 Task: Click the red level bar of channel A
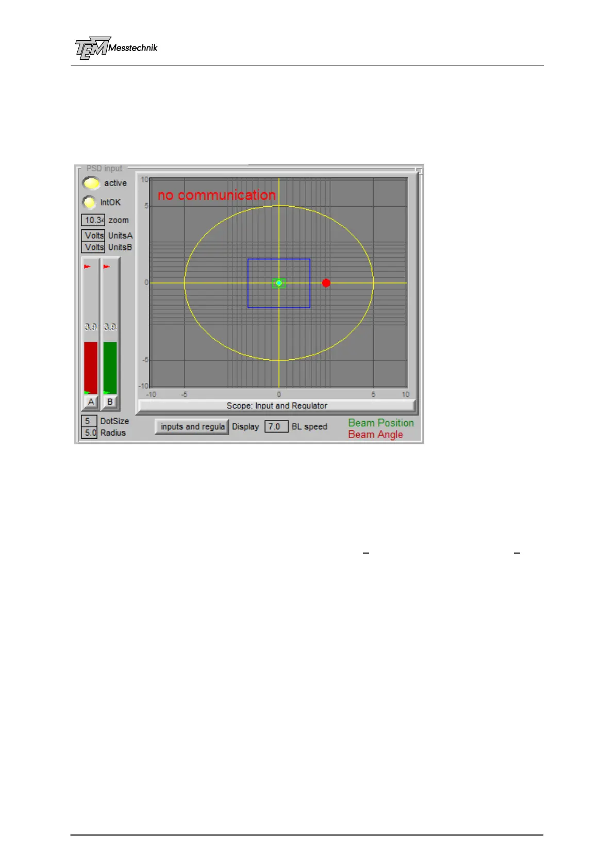coord(91,368)
